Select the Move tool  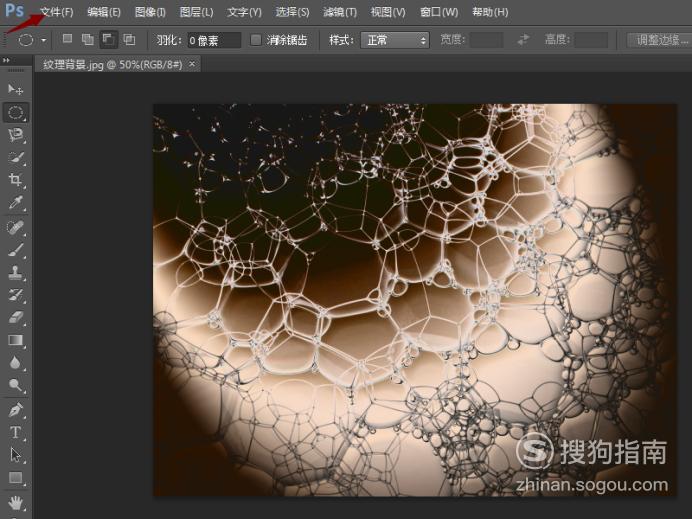pos(15,90)
